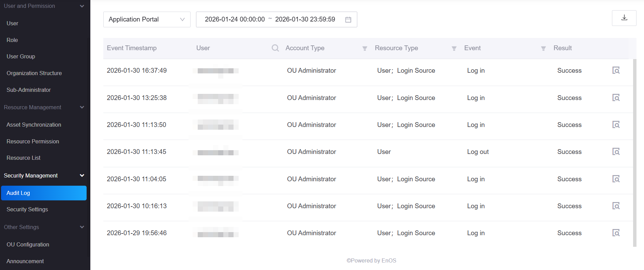Go to the Organization Structure page
The height and width of the screenshot is (270, 644).
(34, 73)
